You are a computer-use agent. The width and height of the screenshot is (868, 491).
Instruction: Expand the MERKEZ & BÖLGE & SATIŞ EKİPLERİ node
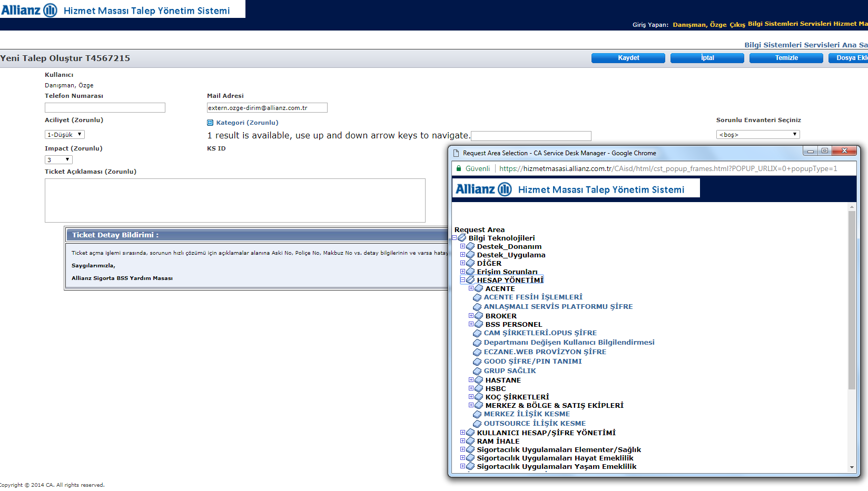tap(471, 405)
